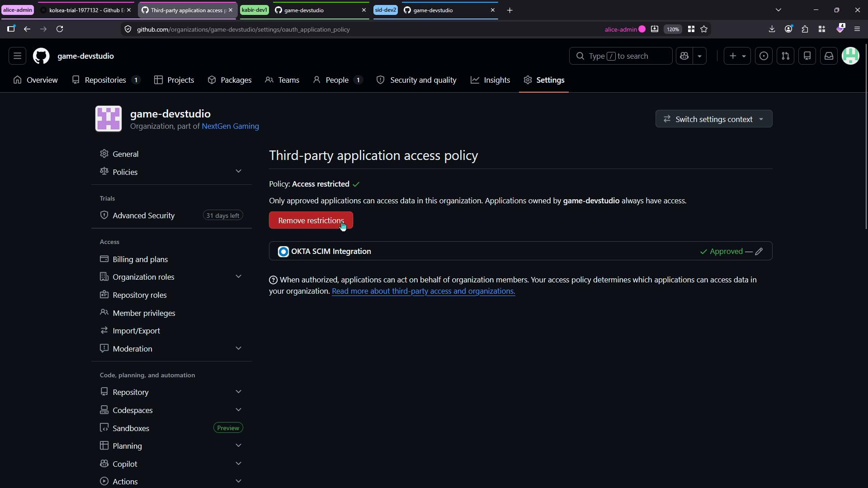The height and width of the screenshot is (488, 868).
Task: Expand the Actions sidebar section
Action: coord(171,482)
